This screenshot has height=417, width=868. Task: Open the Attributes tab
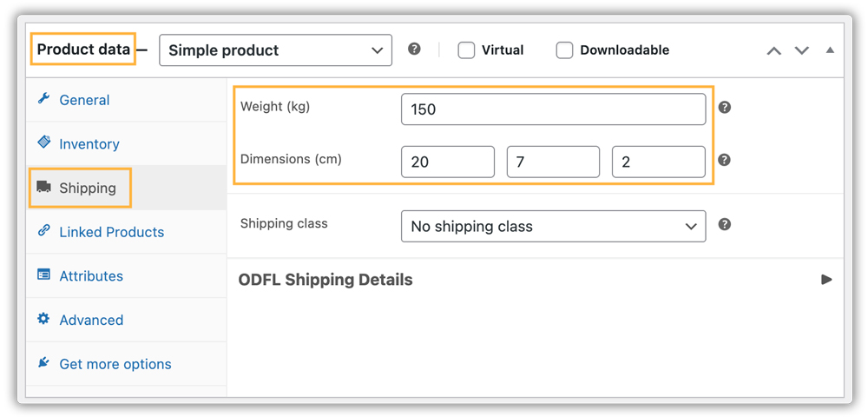[126, 275]
